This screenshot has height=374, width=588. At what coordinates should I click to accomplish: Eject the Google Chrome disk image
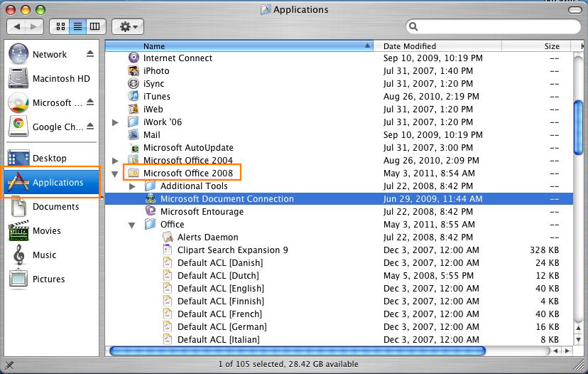click(90, 126)
